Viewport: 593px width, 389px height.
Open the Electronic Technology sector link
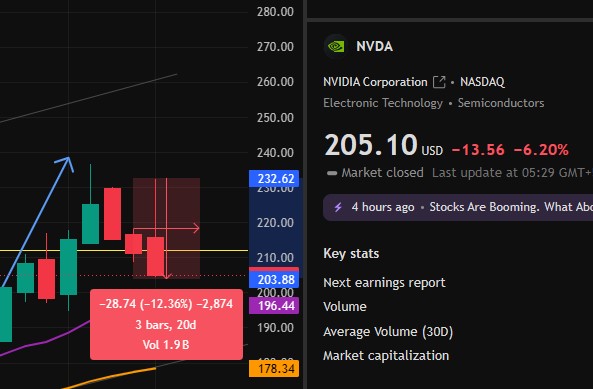tap(383, 103)
